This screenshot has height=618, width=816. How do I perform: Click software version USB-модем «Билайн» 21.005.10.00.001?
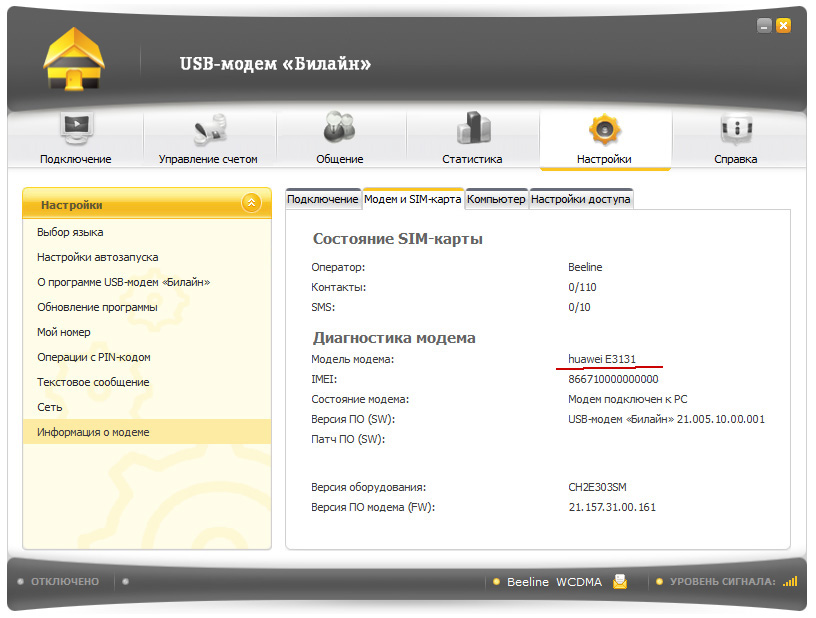(x=667, y=419)
